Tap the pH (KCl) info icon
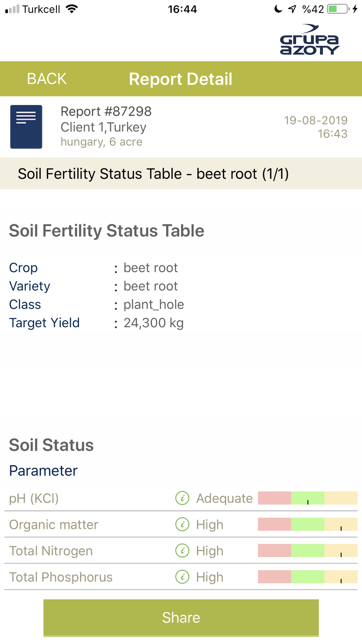 click(x=182, y=498)
